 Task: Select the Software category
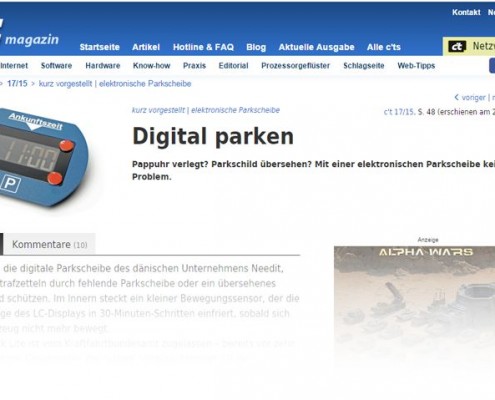tap(56, 66)
